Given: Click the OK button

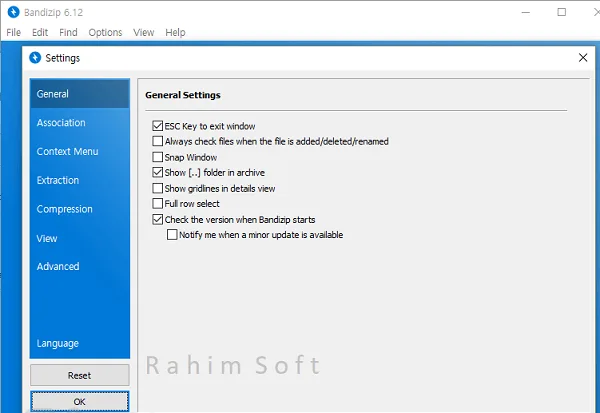Looking at the screenshot, I should point(80,402).
